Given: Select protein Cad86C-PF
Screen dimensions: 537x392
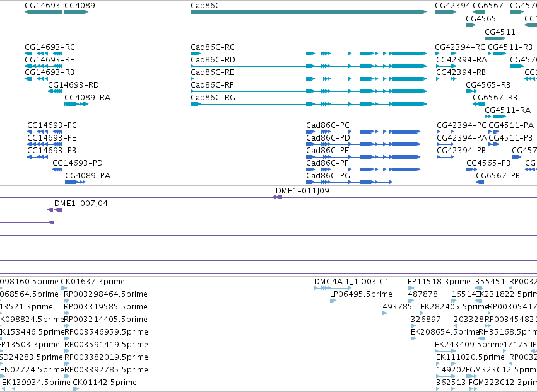Looking at the screenshot, I should click(363, 170).
